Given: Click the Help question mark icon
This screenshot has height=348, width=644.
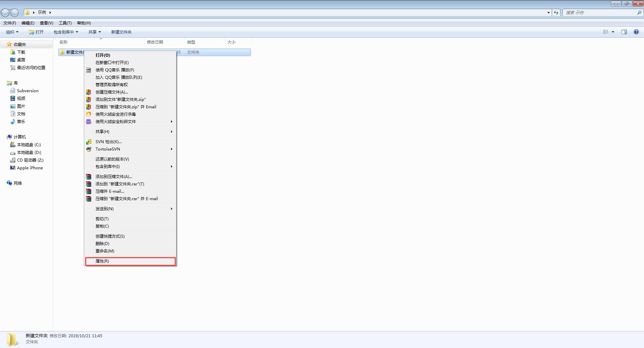Looking at the screenshot, I should coord(636,32).
